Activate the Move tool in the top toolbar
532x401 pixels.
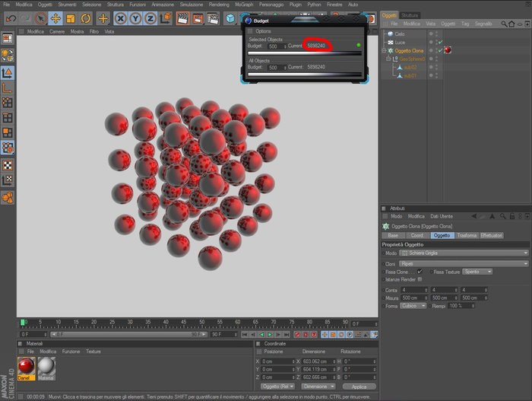pos(55,18)
